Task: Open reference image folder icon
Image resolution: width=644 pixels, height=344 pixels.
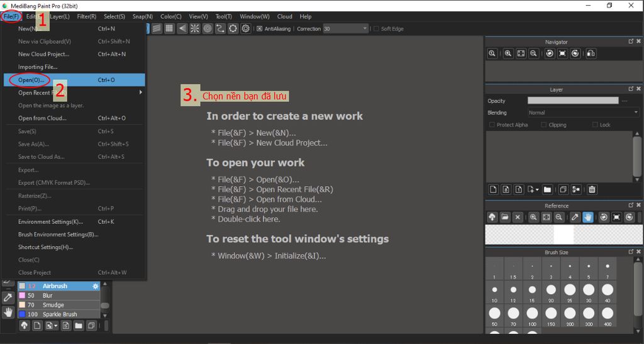Action: click(x=505, y=217)
